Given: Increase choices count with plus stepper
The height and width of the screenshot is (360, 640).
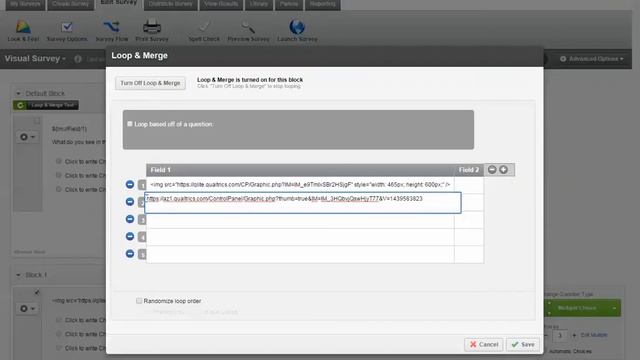Looking at the screenshot, I should pos(574,335).
